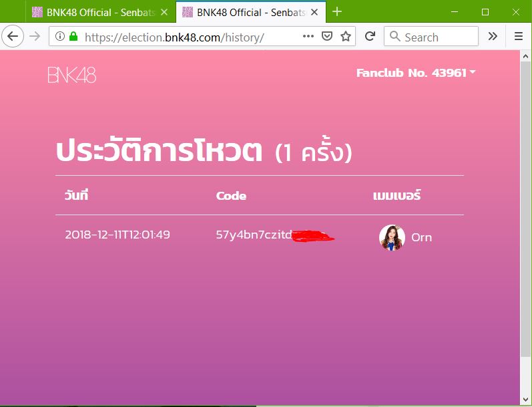Click Orn's member avatar photo
The height and width of the screenshot is (407, 532).
click(x=392, y=237)
